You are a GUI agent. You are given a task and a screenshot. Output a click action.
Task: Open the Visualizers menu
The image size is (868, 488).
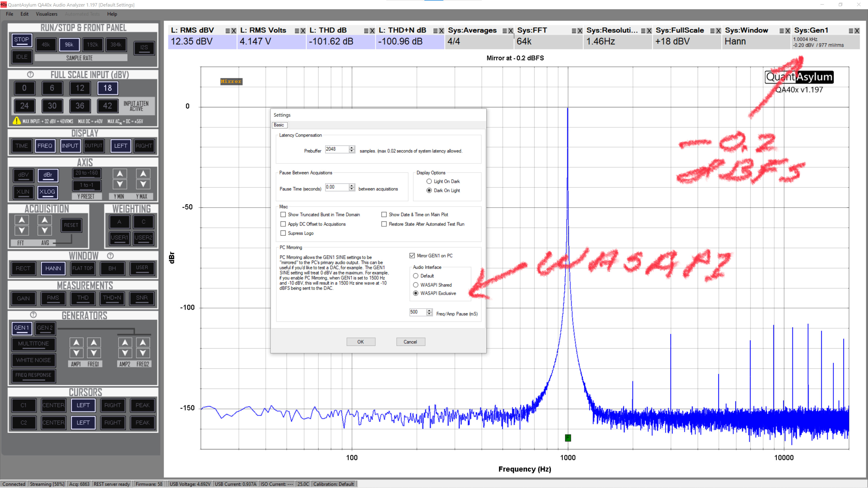(47, 14)
